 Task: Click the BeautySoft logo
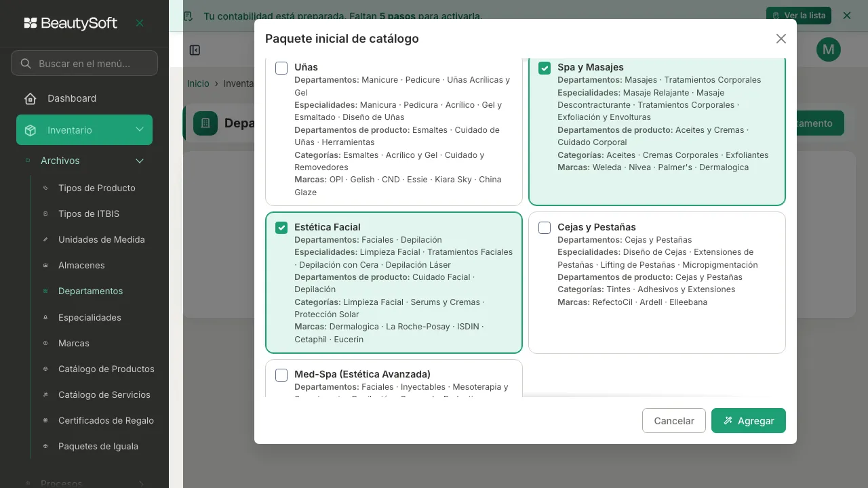71,23
